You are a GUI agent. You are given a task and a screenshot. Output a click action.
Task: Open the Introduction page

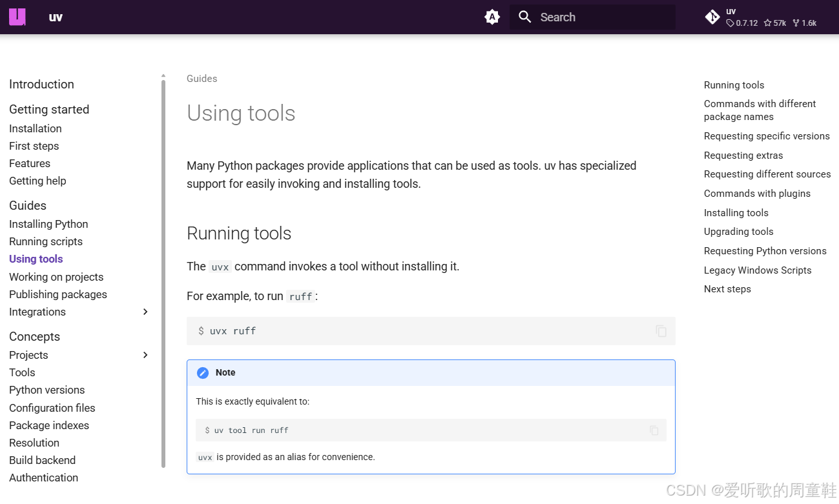[41, 85]
